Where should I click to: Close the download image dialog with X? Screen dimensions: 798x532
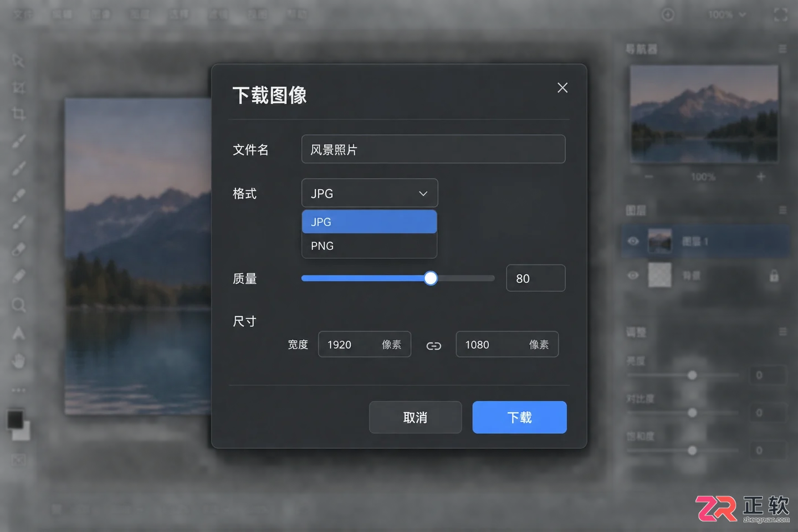tap(562, 88)
